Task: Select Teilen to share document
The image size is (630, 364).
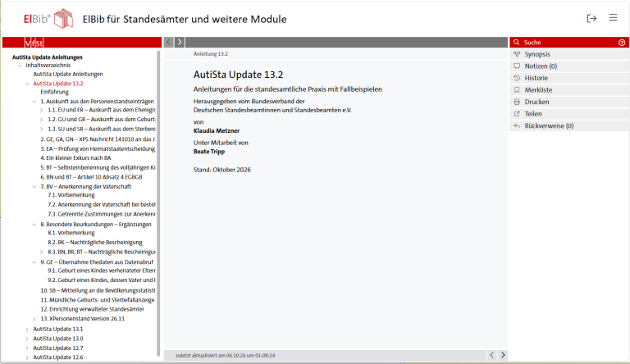Action: [x=569, y=114]
